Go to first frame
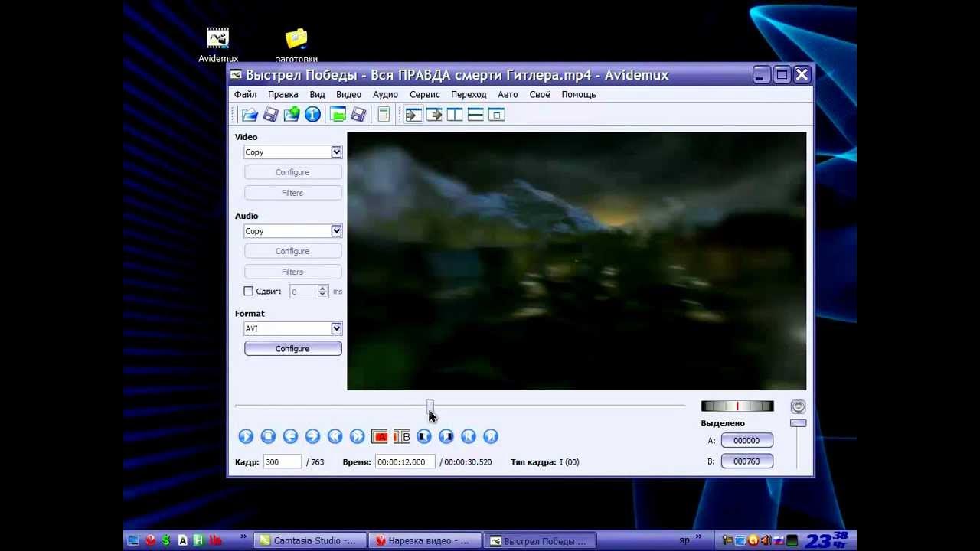980x551 pixels. [x=469, y=436]
